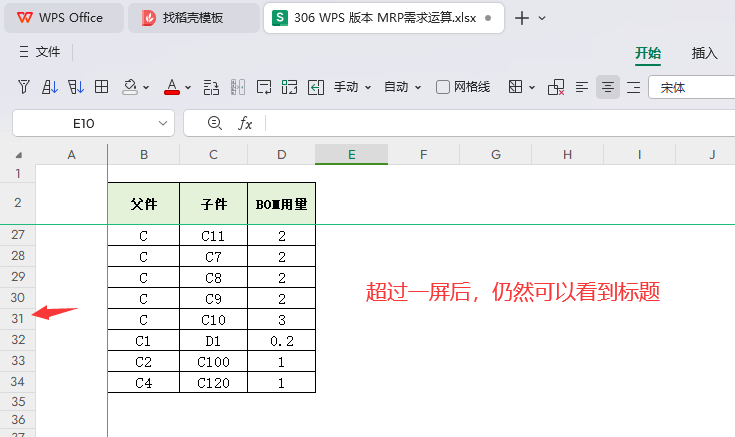This screenshot has height=437, width=735.
Task: Click the sort ascending icon
Action: (50, 87)
